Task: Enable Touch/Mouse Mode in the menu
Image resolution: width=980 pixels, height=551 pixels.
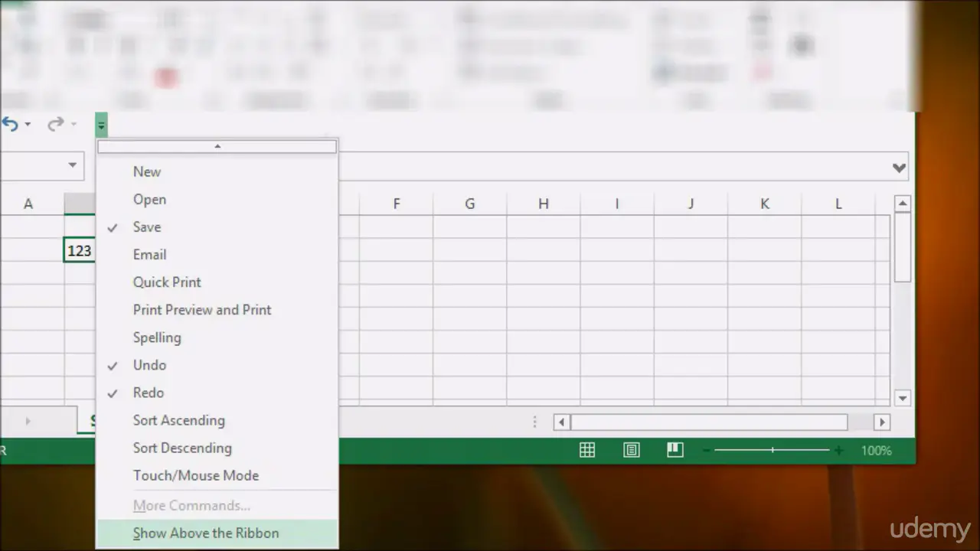Action: coord(217,475)
